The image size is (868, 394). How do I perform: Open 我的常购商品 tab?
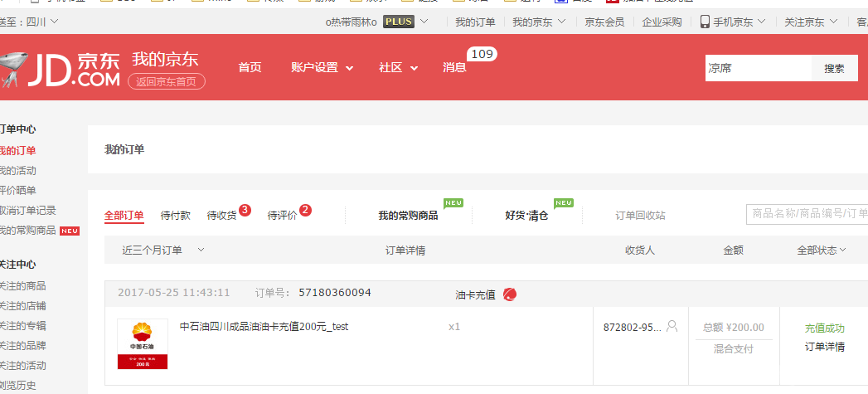pyautogui.click(x=408, y=216)
